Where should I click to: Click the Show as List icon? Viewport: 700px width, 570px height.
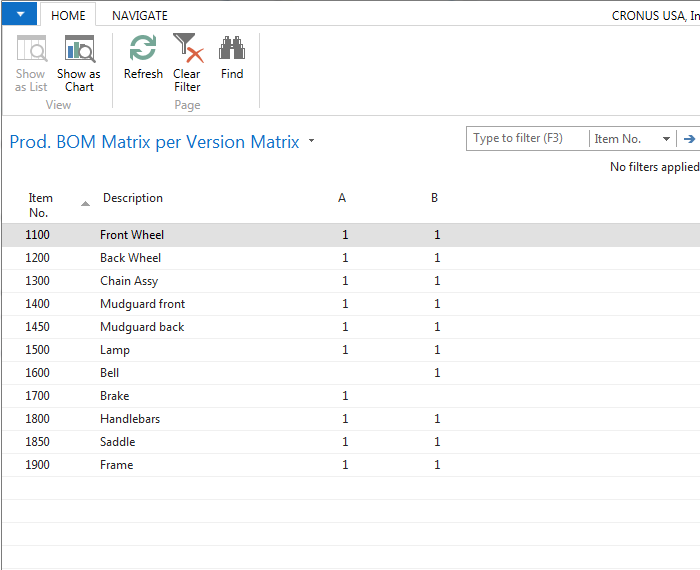click(31, 48)
